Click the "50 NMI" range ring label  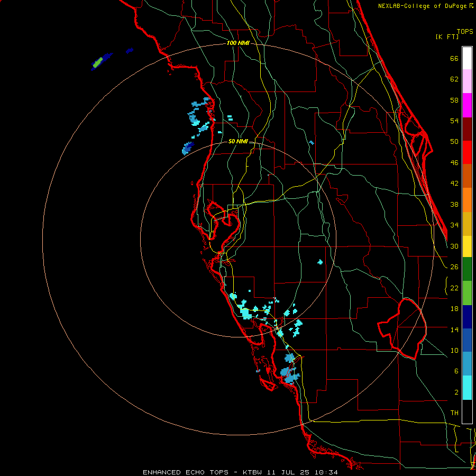pyautogui.click(x=238, y=141)
